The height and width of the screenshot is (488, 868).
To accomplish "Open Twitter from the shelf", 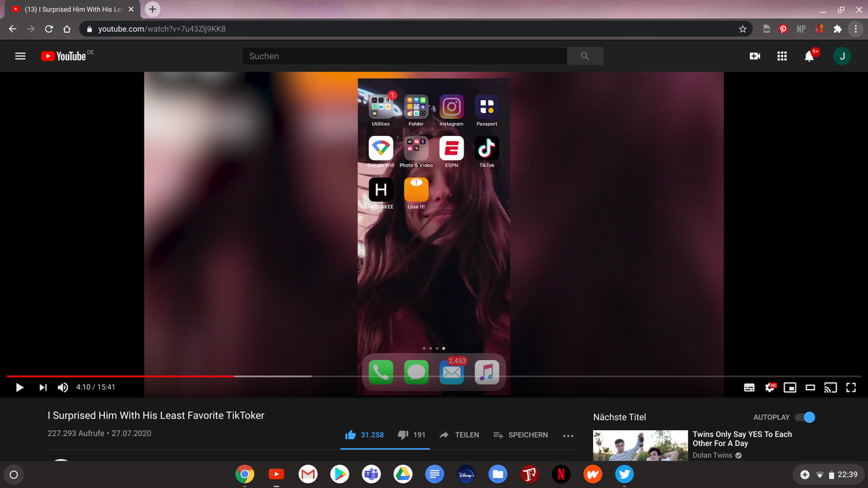I will [624, 474].
